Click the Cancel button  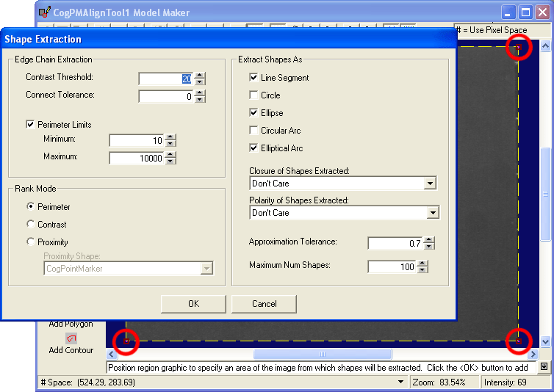[x=264, y=304]
